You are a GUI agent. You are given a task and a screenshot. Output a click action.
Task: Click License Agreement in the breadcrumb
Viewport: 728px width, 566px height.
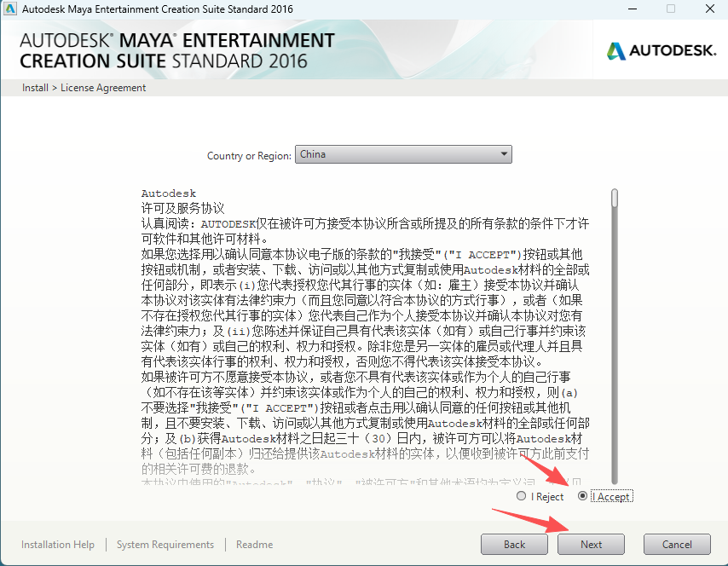pyautogui.click(x=102, y=87)
